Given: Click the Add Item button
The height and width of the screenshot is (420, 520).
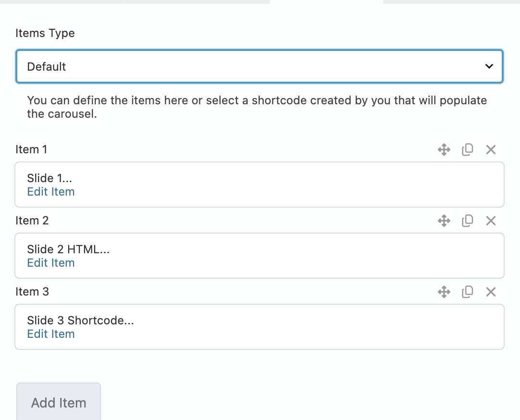Looking at the screenshot, I should coord(59,402).
